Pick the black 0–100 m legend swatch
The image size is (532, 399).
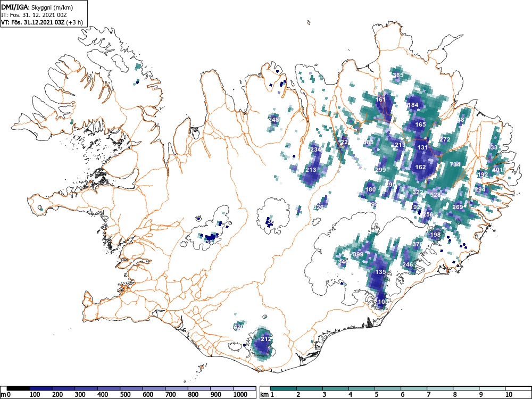point(18,388)
